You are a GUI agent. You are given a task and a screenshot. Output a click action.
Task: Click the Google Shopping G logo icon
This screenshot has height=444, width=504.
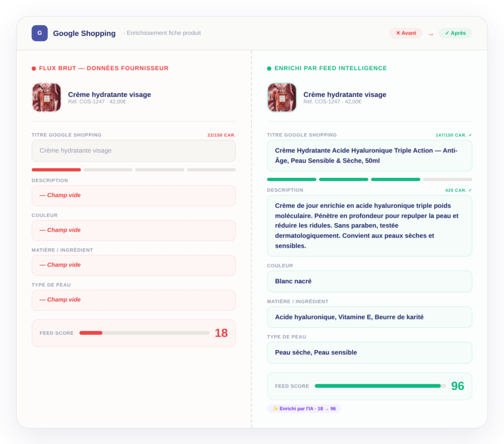(39, 33)
